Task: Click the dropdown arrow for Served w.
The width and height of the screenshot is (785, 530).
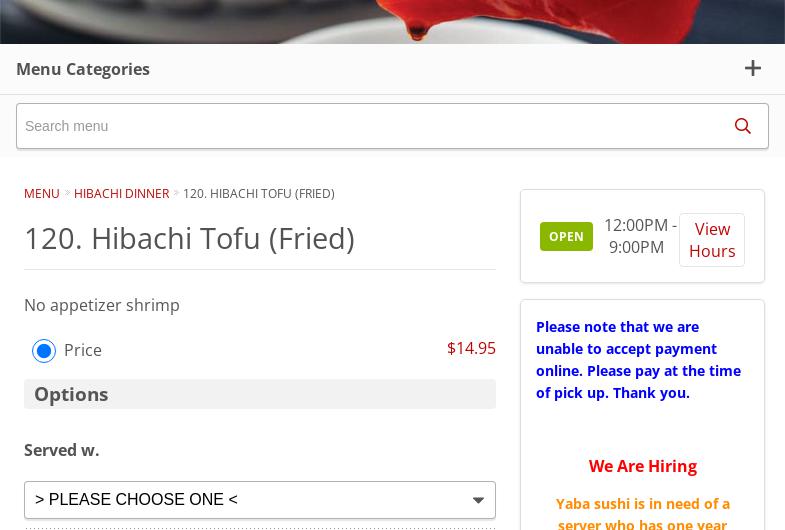Action: tap(478, 500)
